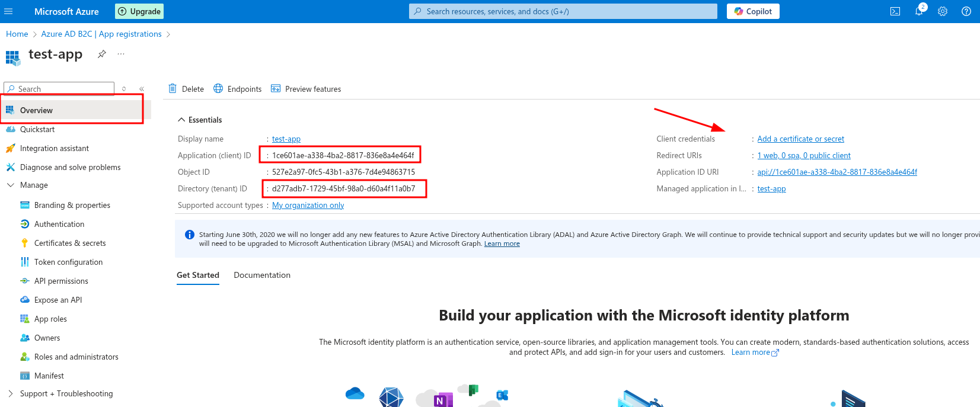Click the info icon in the ADAL notice
The height and width of the screenshot is (407, 980).
pyautogui.click(x=190, y=235)
